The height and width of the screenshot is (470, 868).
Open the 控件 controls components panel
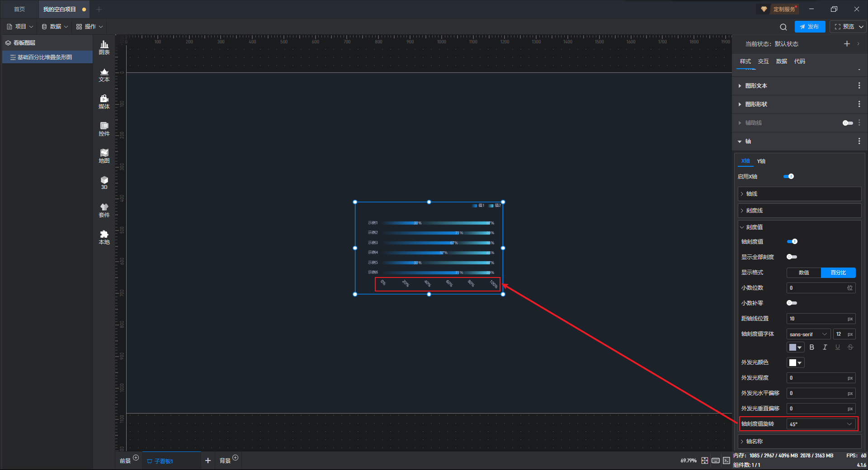[x=104, y=129]
